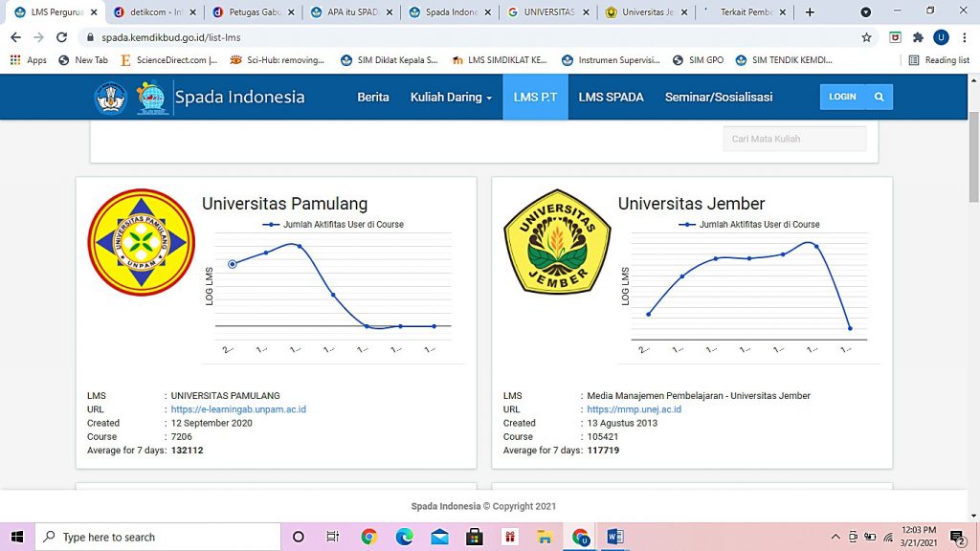Screen dimensions: 980x551
Task: Open the Reading list
Action: point(939,60)
